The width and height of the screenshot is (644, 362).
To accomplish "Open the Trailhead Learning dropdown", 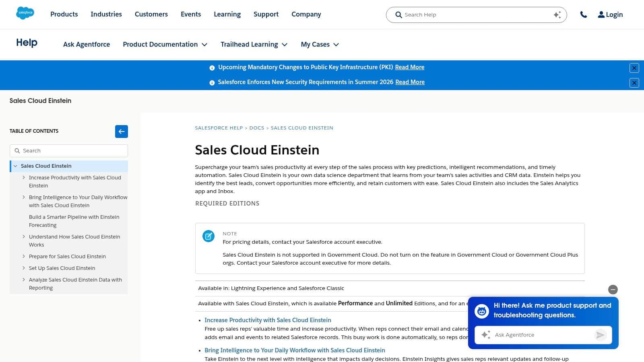I will [254, 44].
